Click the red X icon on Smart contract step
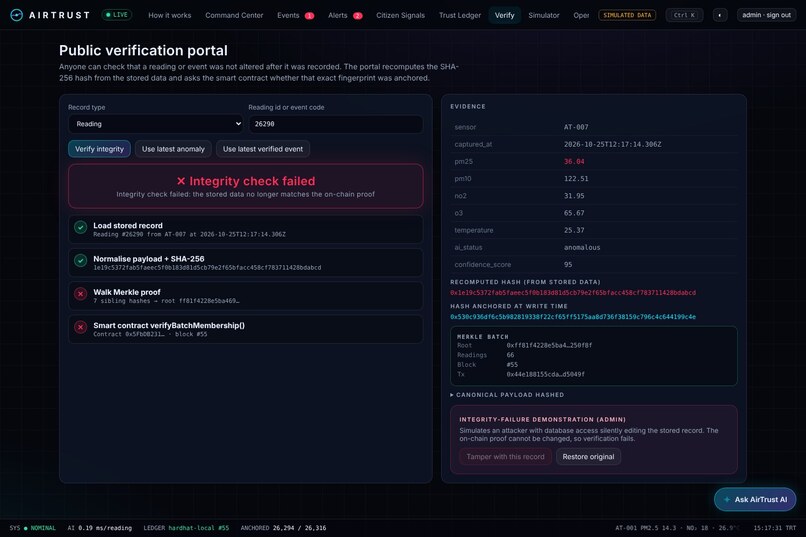Viewport: 806px width, 537px height. coord(80,327)
